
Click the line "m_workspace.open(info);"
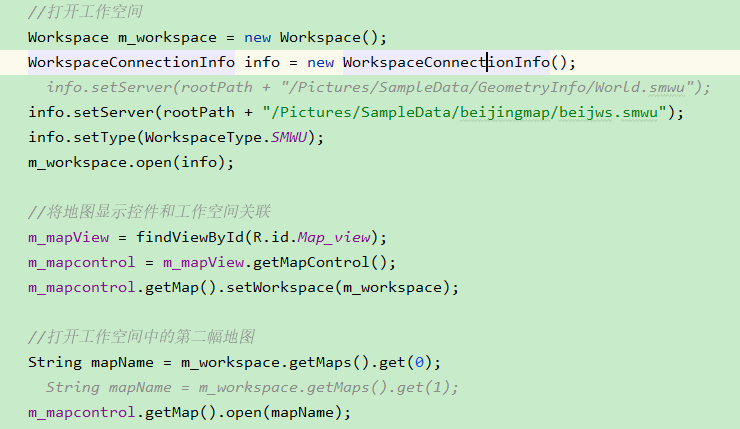tap(131, 162)
